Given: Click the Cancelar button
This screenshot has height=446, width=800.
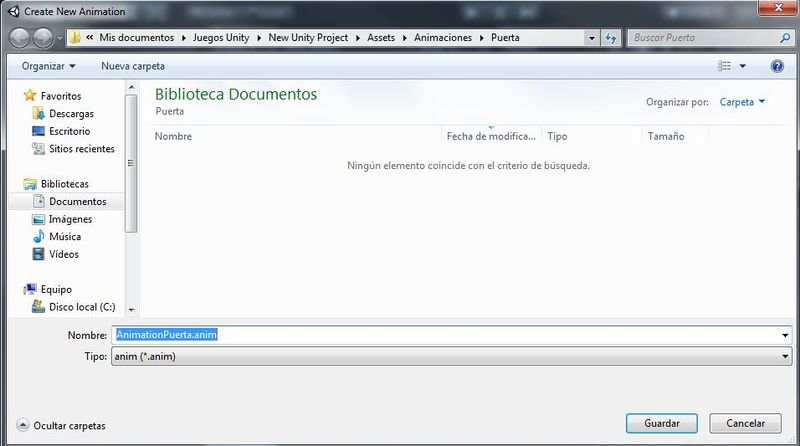Looking at the screenshot, I should pos(745,424).
